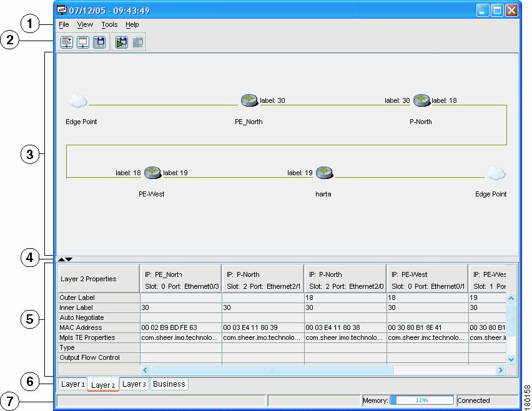This screenshot has height=411, width=532.
Task: Click the green play arrow toolbar icon
Action: coord(121,42)
